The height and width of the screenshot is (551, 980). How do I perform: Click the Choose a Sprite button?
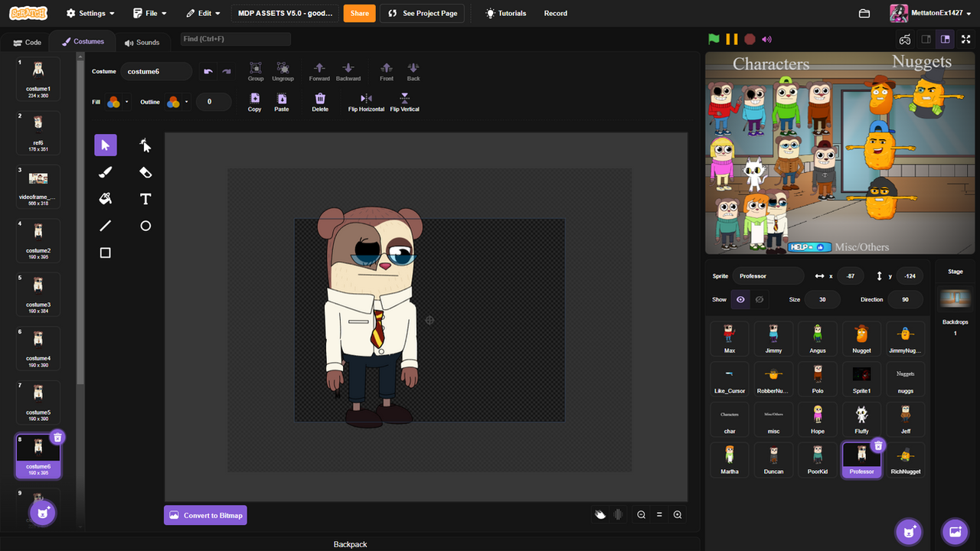tap(910, 531)
